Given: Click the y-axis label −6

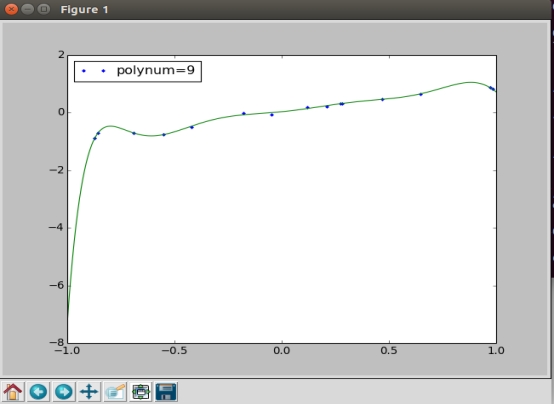Looking at the screenshot, I should 57,285.
